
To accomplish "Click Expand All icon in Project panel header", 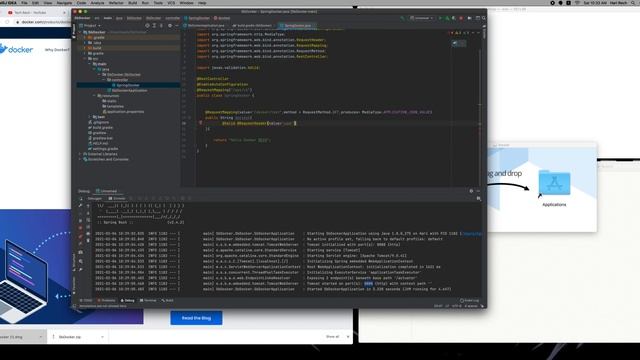I will pos(154,26).
